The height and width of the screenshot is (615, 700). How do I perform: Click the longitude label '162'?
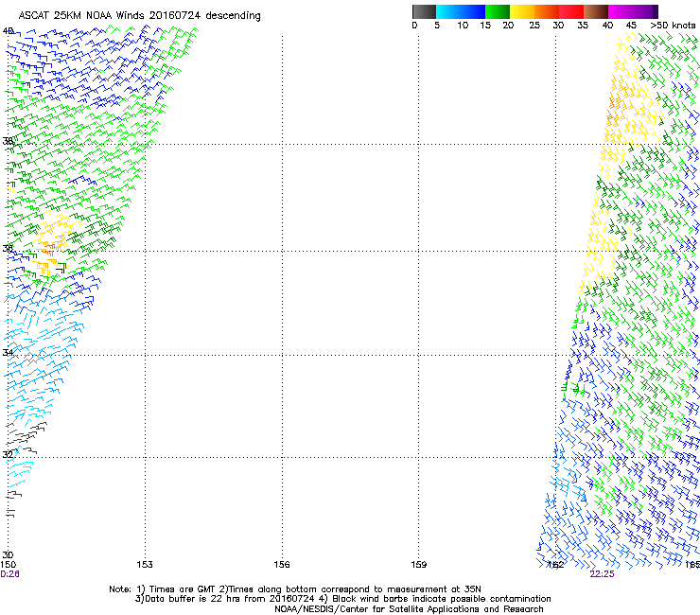tap(556, 565)
